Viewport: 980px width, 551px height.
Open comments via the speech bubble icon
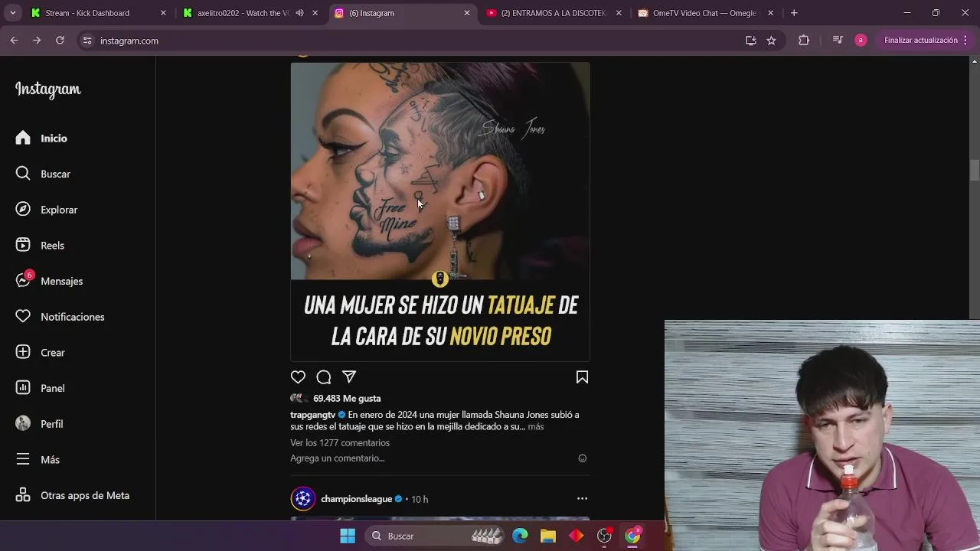coord(324,377)
